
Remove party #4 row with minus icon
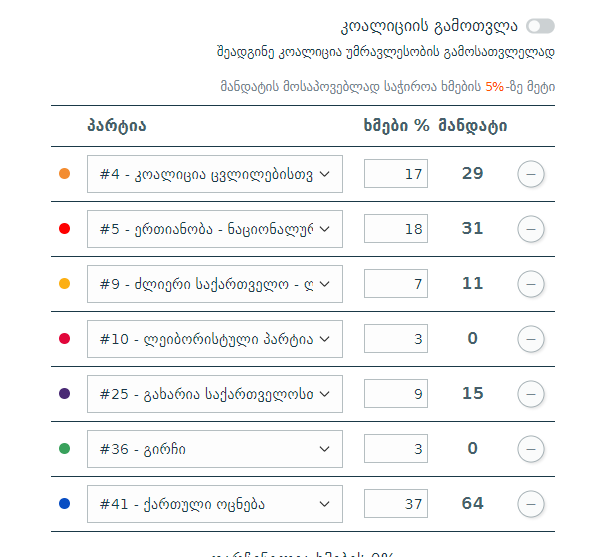[x=531, y=174]
